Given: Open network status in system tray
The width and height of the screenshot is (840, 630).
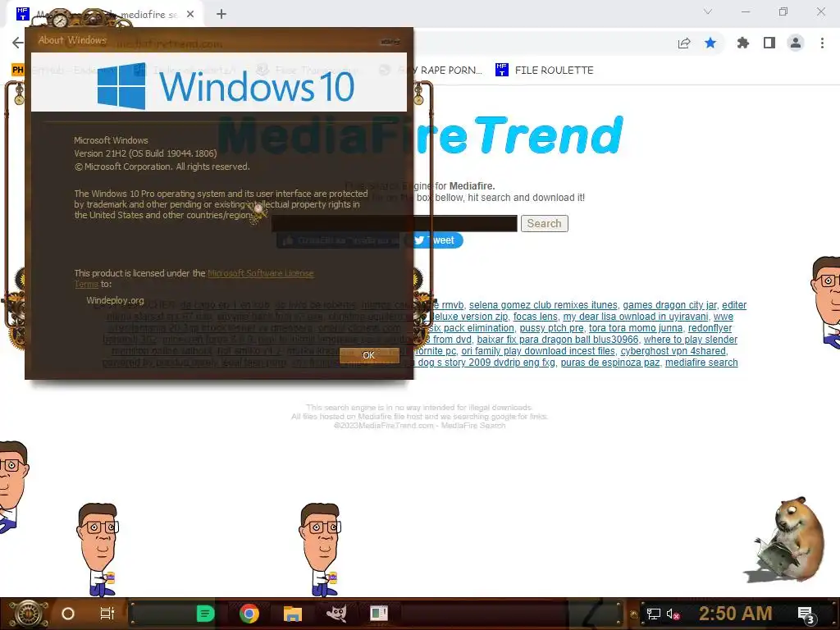Looking at the screenshot, I should coord(654,614).
